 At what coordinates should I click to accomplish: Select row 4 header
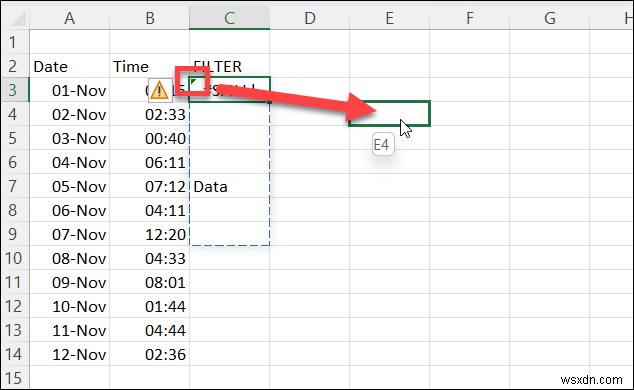click(x=15, y=114)
